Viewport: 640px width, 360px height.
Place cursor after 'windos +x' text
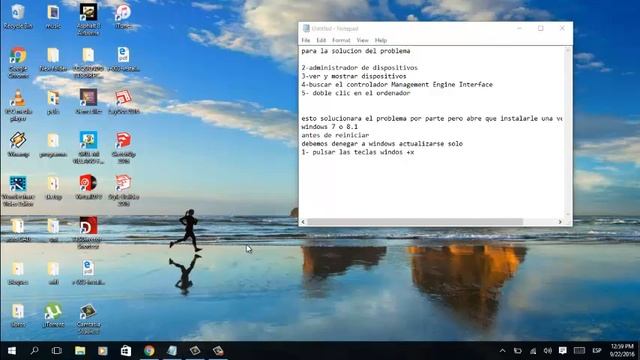point(415,152)
